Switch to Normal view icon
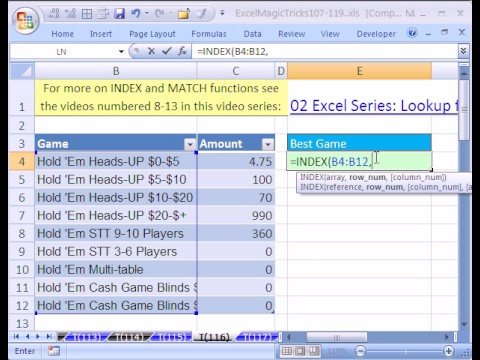Image resolution: width=480 pixels, height=360 pixels. pyautogui.click(x=287, y=351)
